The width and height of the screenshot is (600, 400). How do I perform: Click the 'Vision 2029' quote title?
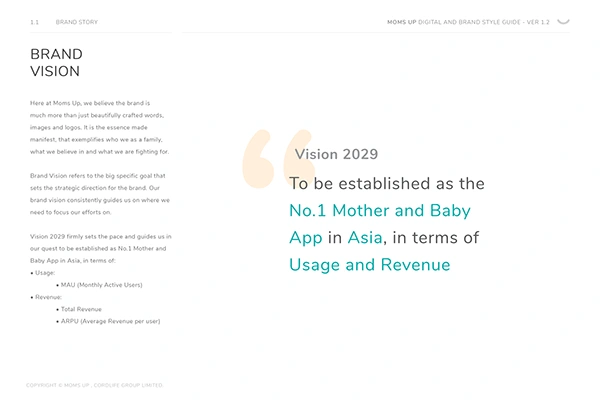coord(336,154)
